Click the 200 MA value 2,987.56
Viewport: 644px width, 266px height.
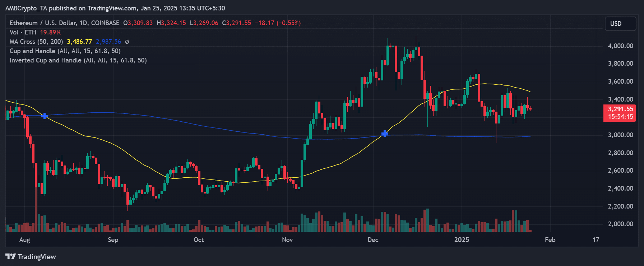tap(108, 42)
